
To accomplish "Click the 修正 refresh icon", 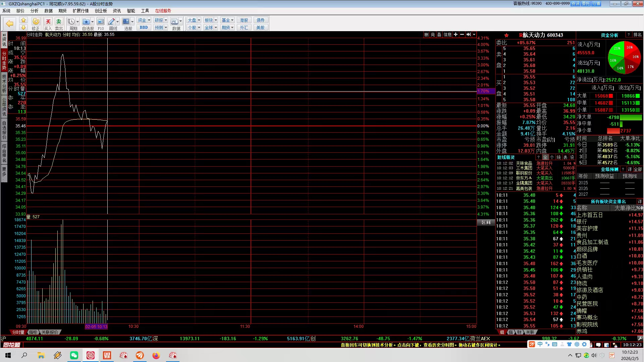I will pos(36,22).
